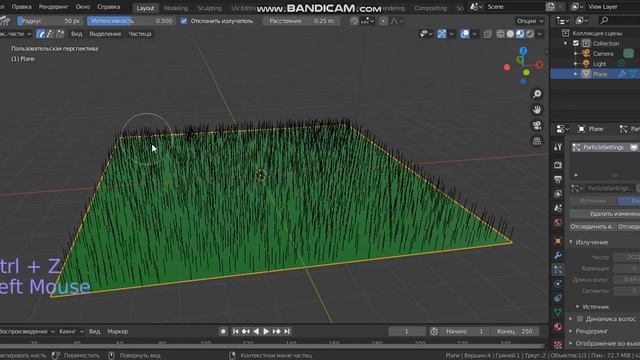Toggle camera view icon in viewport
Viewport: 640px width, 360px height.
pyautogui.click(x=537, y=125)
